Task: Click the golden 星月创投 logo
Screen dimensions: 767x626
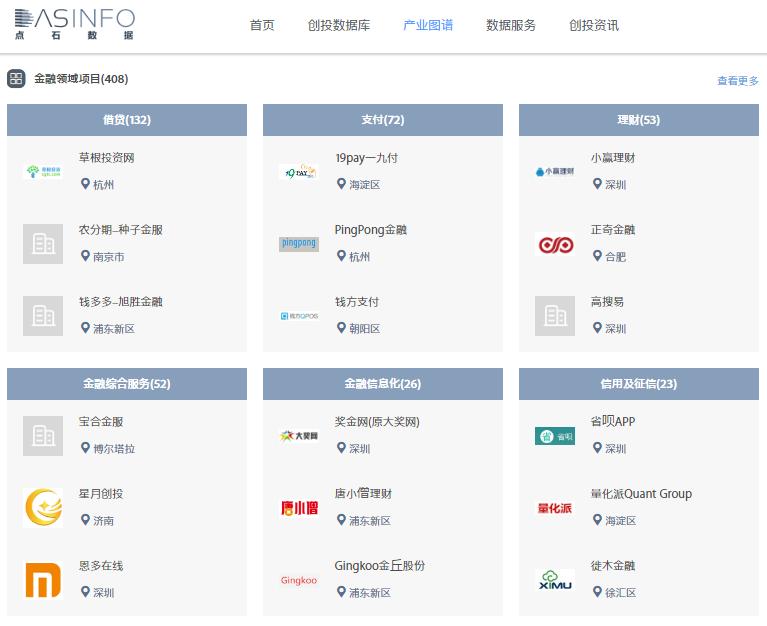Action: (43, 508)
